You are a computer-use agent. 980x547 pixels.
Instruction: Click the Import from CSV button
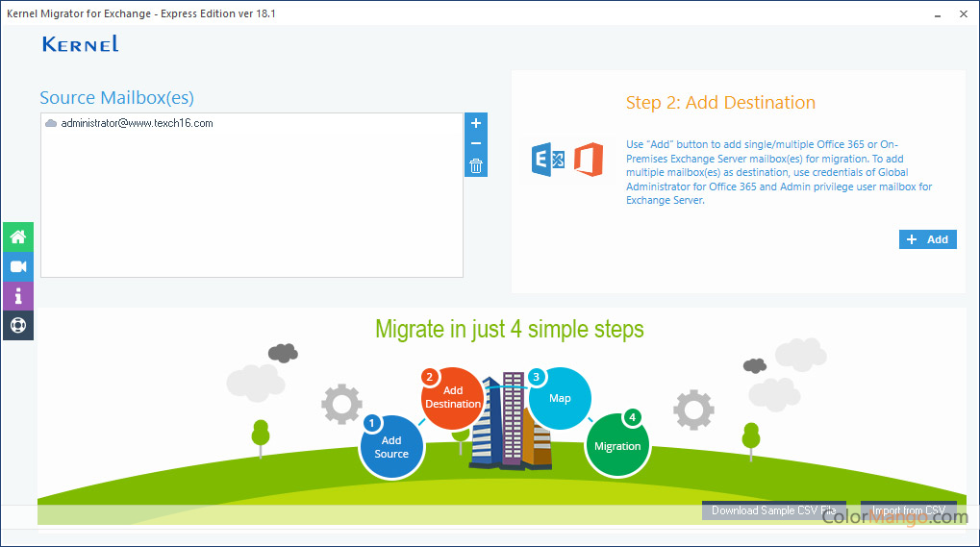[x=908, y=510]
